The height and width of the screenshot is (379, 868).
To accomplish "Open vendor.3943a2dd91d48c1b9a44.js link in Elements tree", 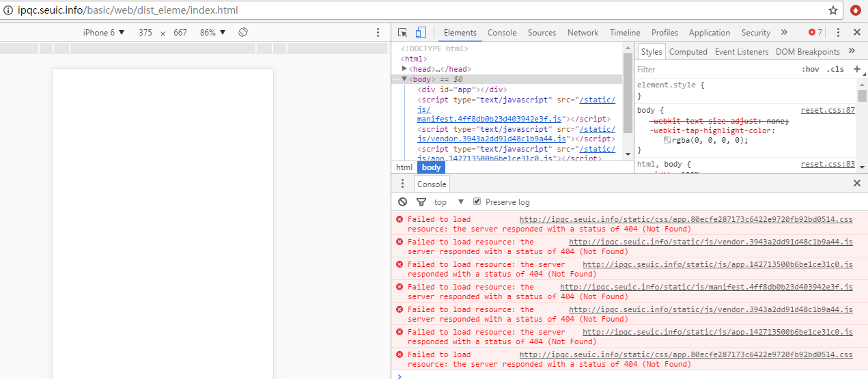I will coord(492,139).
